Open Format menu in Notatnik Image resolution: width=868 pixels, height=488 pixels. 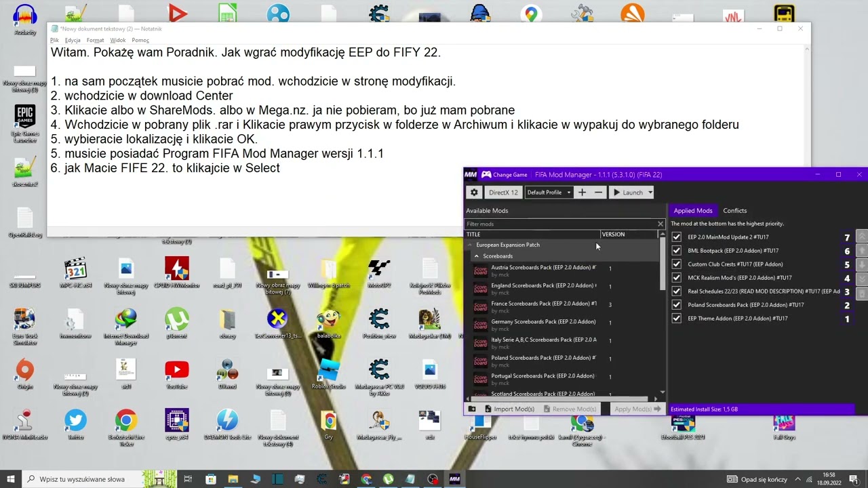[x=95, y=40]
